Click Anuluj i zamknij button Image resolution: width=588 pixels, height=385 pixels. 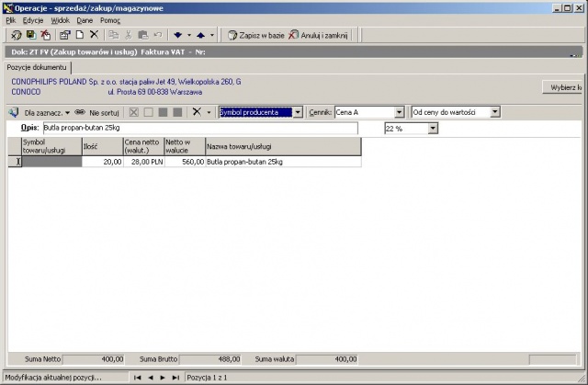coord(319,35)
